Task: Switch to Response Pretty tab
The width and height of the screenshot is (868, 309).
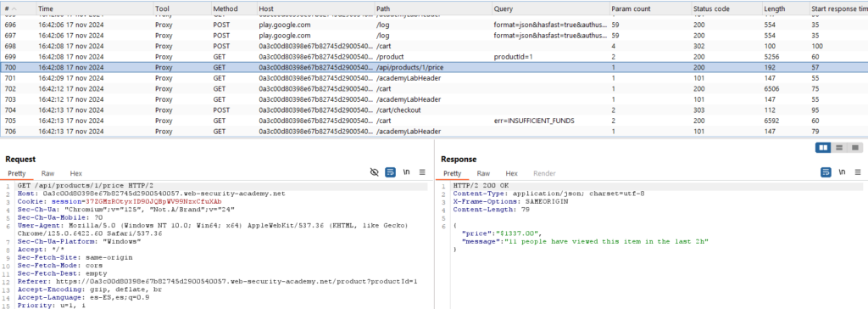Action: [452, 174]
